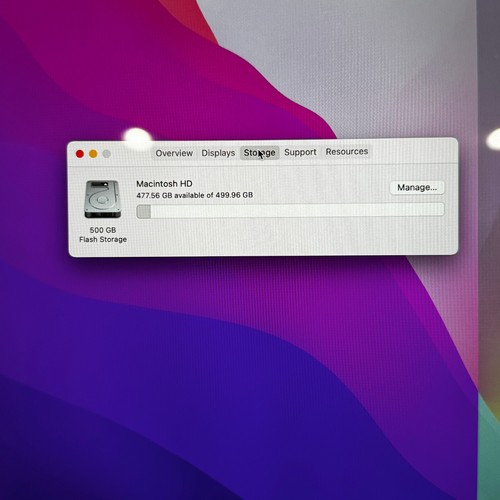The width and height of the screenshot is (500, 500).
Task: Click the 500 GB label under drive icon
Action: click(103, 230)
